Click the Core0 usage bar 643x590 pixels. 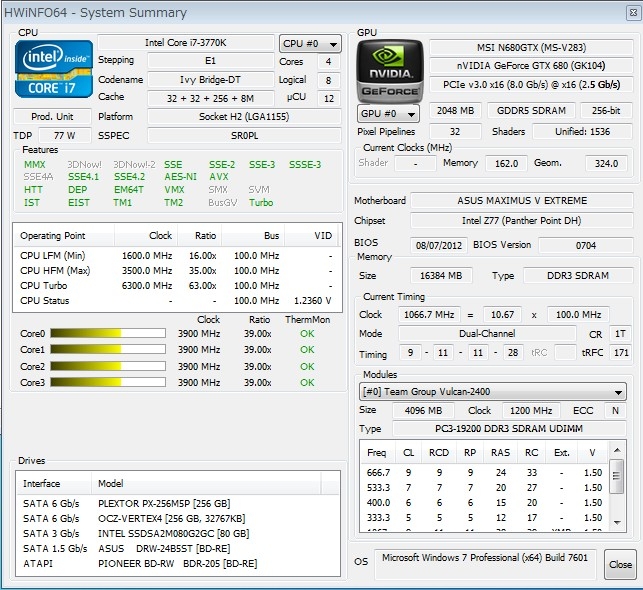[115, 334]
